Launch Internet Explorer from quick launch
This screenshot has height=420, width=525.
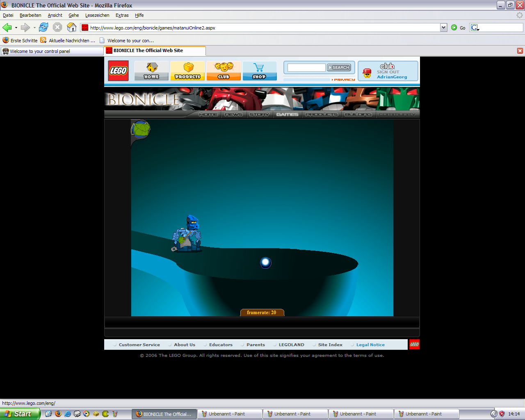point(68,414)
